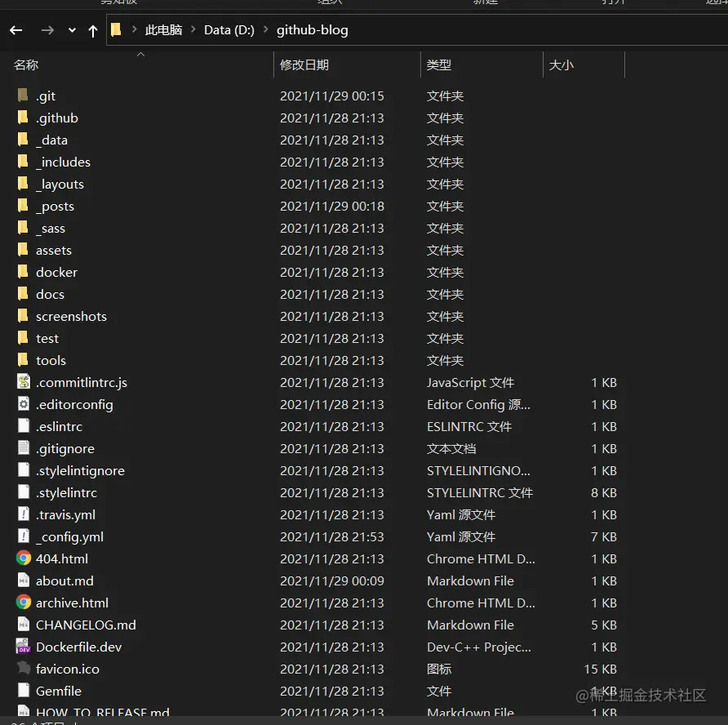The height and width of the screenshot is (725, 728).
Task: Click the .git folder icon
Action: coord(23,96)
